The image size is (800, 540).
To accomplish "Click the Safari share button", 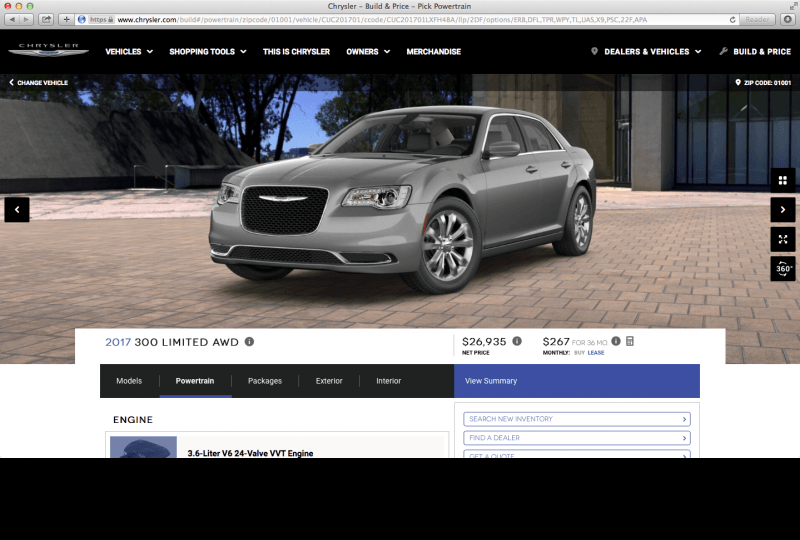I will [46, 19].
